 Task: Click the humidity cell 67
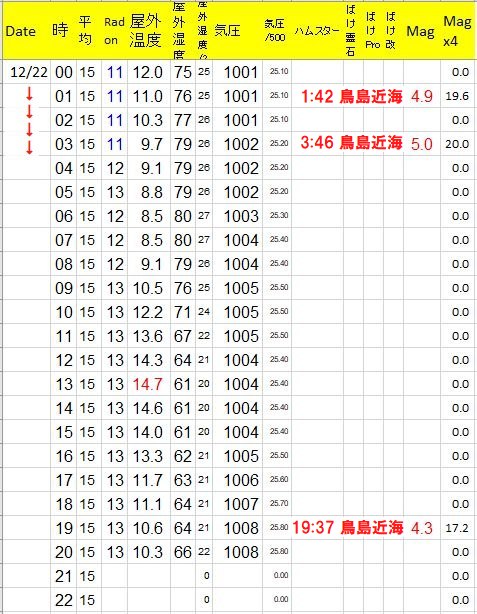coord(182,336)
